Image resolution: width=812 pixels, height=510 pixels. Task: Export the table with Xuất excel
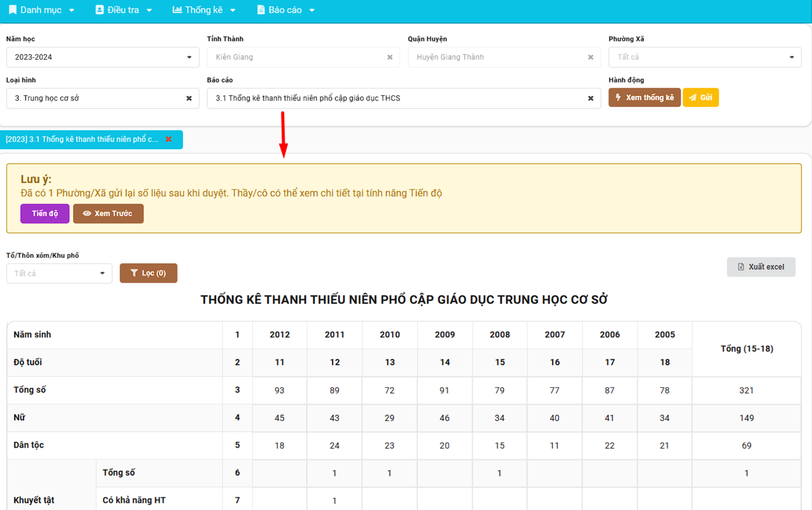click(x=761, y=267)
